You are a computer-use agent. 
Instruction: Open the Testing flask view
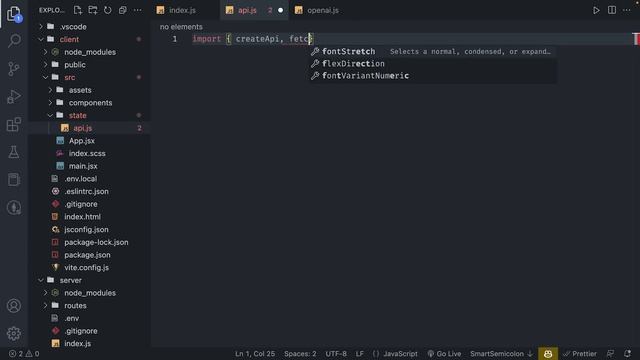(14, 152)
